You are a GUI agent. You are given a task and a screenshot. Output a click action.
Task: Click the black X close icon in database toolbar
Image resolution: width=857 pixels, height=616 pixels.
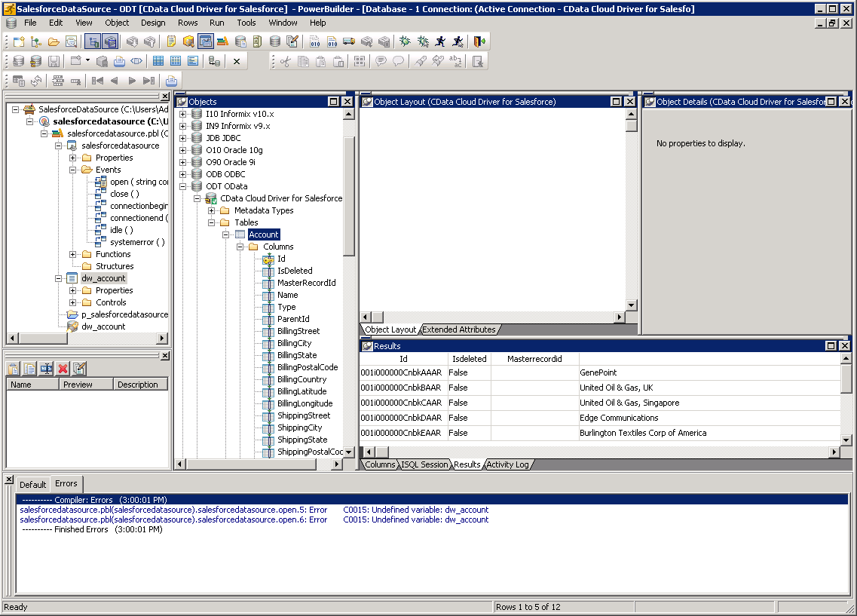click(x=236, y=62)
